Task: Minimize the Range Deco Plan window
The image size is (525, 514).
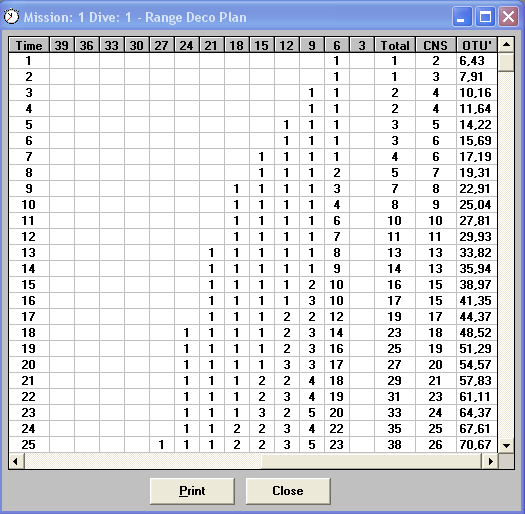Action: coord(462,17)
